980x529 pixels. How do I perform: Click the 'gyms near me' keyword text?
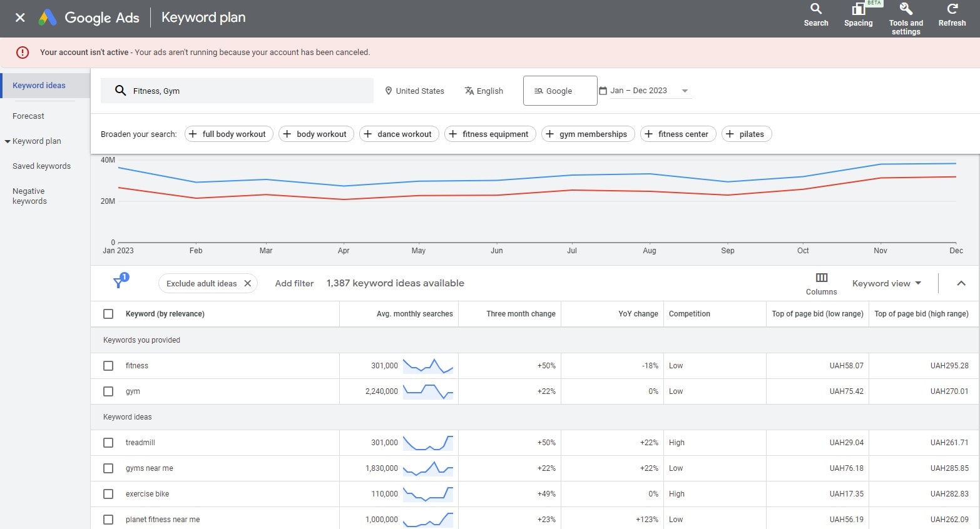(x=149, y=468)
